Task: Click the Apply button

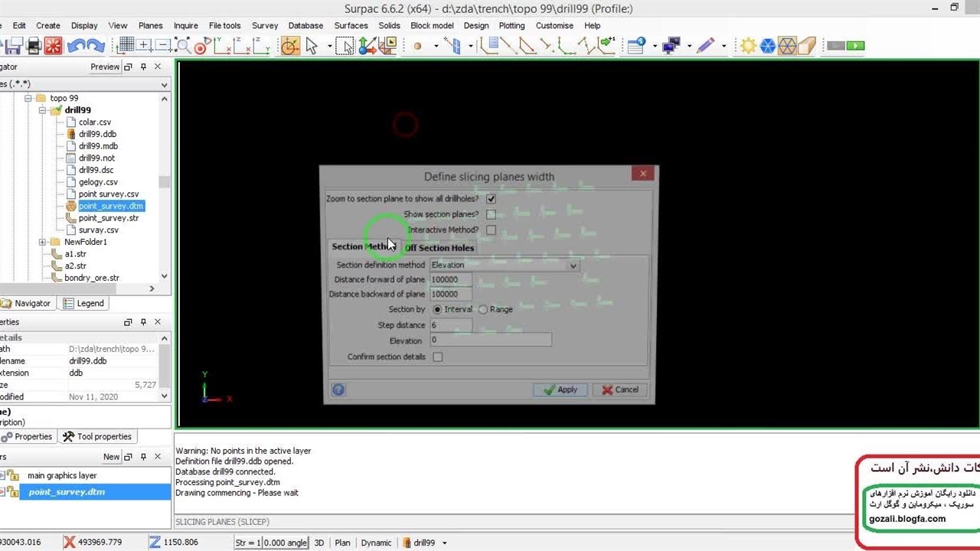Action: (x=560, y=390)
